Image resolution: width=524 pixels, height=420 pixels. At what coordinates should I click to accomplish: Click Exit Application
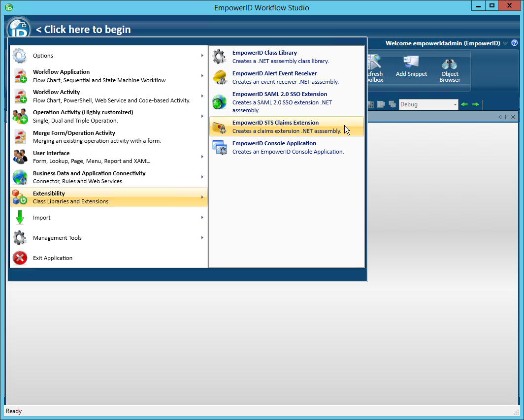point(52,258)
